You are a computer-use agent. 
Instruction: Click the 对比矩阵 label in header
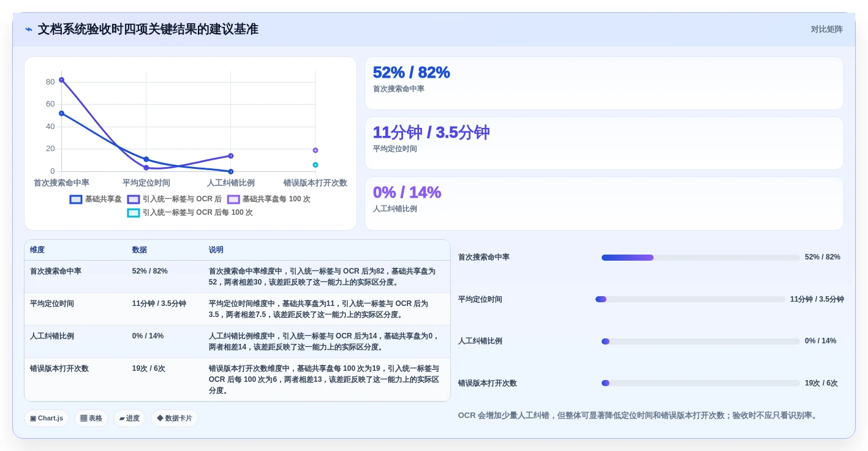pyautogui.click(x=826, y=29)
